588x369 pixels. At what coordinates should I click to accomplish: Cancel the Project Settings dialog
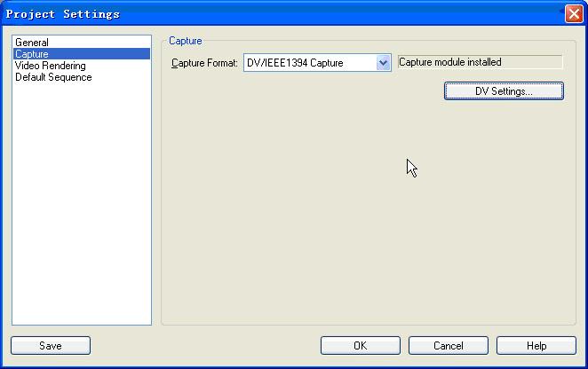coord(449,345)
